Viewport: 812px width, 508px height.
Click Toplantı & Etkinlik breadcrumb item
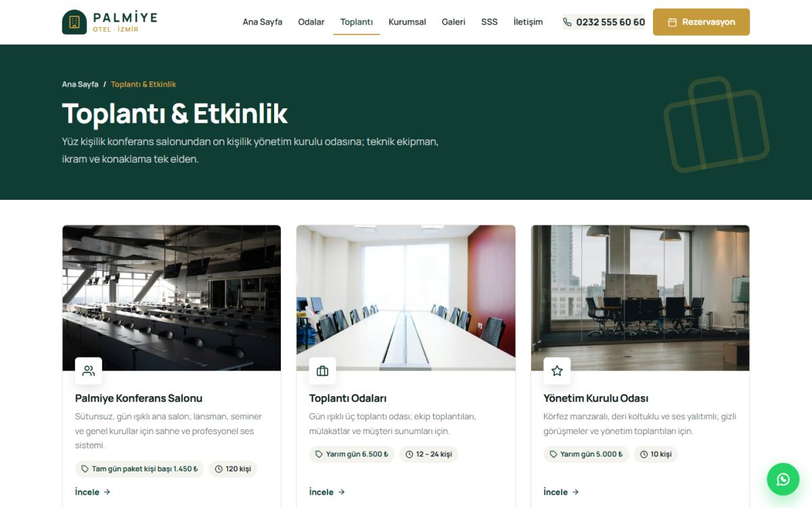(x=143, y=85)
